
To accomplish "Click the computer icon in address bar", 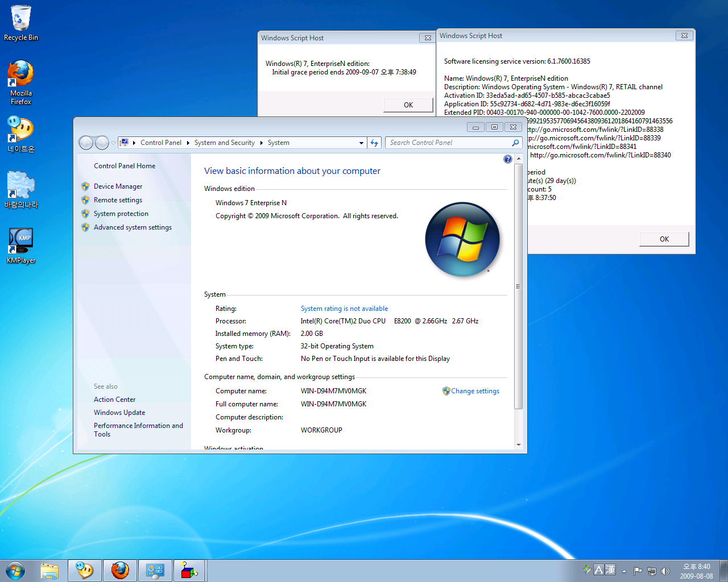I will [x=125, y=143].
